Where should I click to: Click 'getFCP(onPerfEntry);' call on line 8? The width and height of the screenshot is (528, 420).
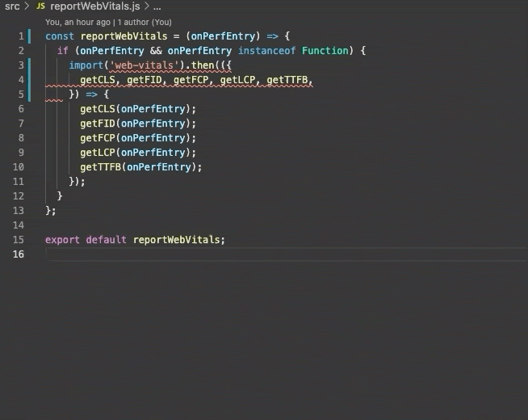138,138
